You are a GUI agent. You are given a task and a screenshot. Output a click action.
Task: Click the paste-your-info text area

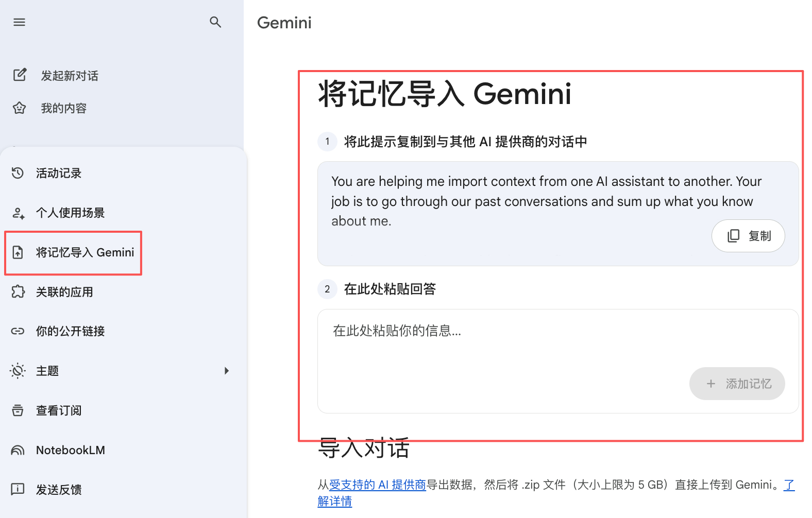(558, 361)
